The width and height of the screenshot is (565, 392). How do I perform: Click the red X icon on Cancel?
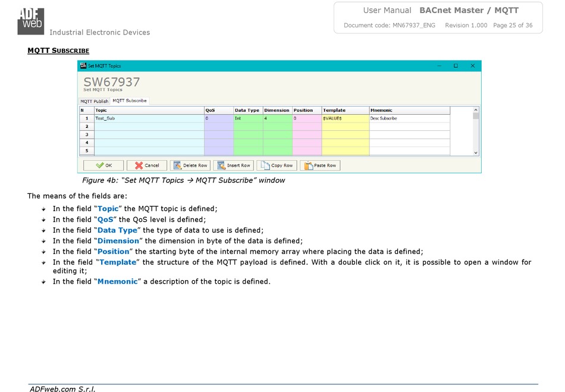139,165
